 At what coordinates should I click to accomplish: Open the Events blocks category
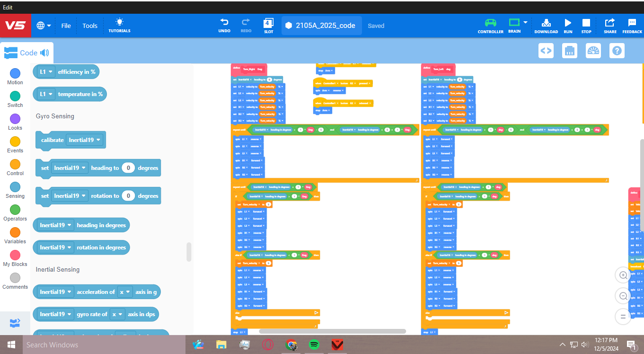(x=15, y=144)
